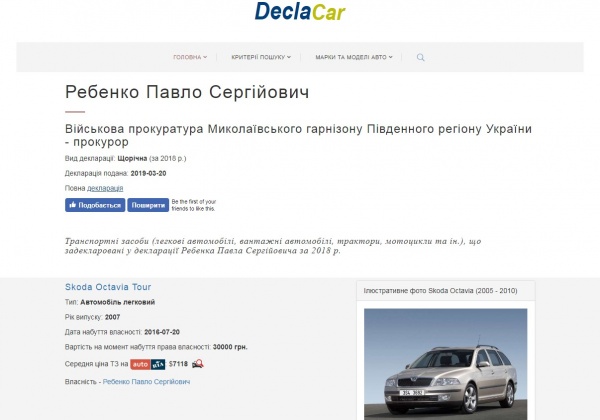Select the ГОЛОВНА menu item
This screenshot has width=600, height=420.
click(187, 57)
